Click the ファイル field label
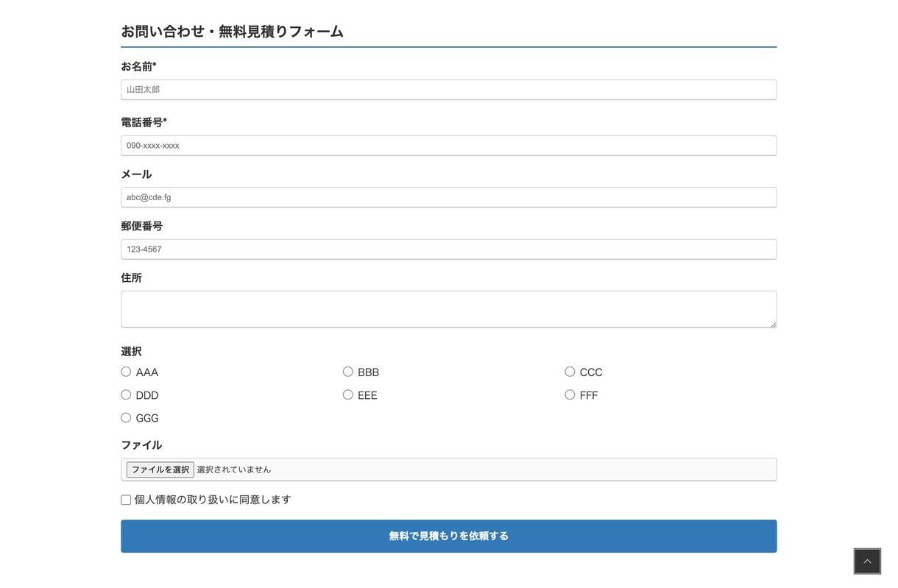This screenshot has width=898, height=588. 141,444
